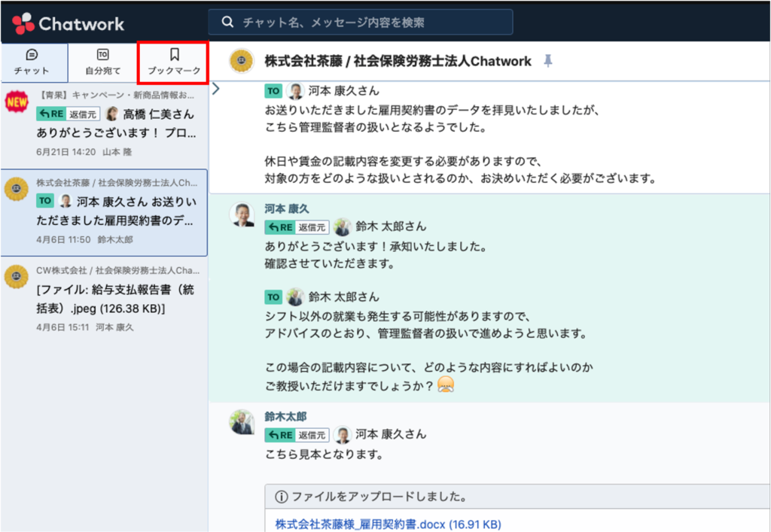Click the magnifier icon in search bar
The height and width of the screenshot is (532, 771).
pos(227,22)
